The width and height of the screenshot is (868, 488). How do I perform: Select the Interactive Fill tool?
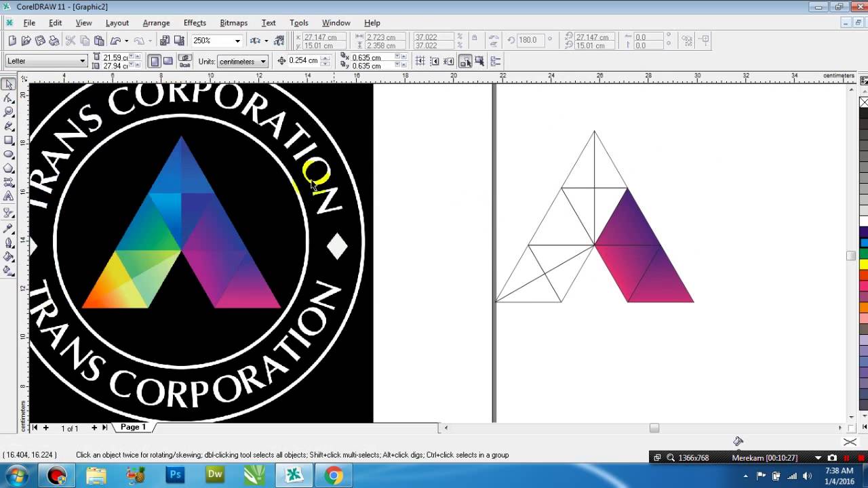click(9, 270)
